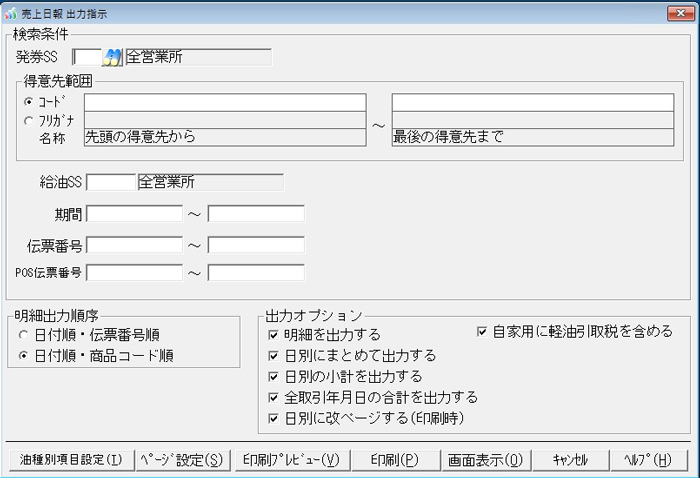Click the 期間 start date field
The image size is (700, 478).
[135, 213]
